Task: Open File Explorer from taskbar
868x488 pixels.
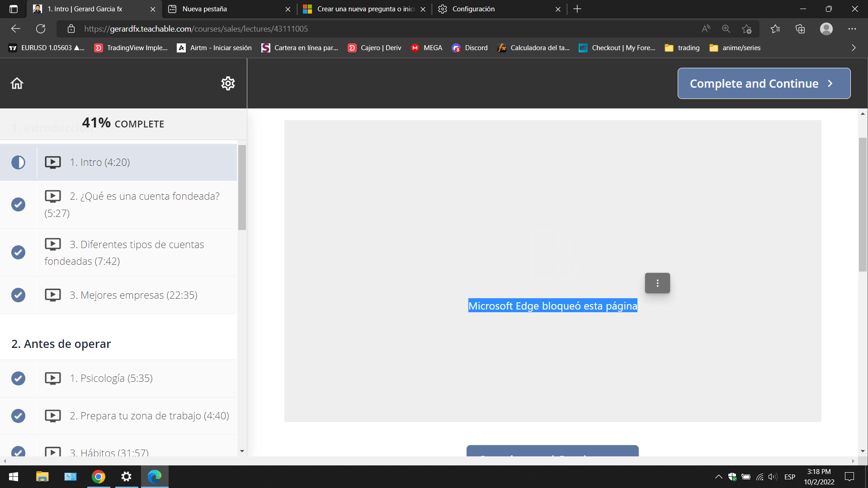Action: point(42,477)
